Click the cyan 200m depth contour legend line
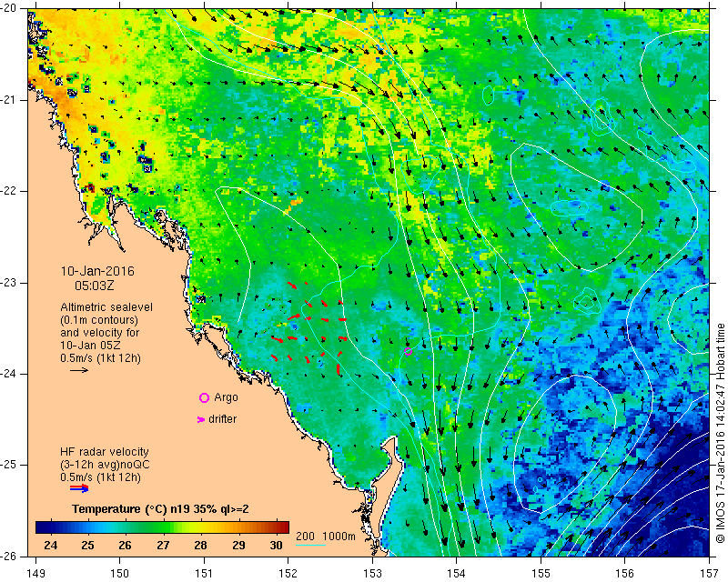The height and width of the screenshot is (582, 728). tap(310, 545)
